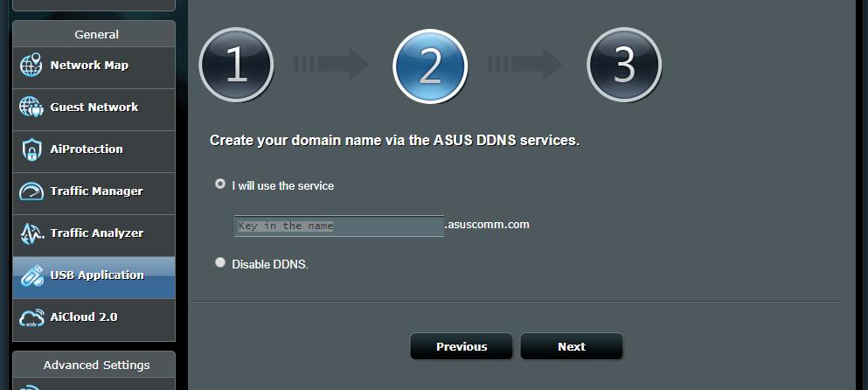Image resolution: width=868 pixels, height=390 pixels.
Task: Click the Next button
Action: point(572,346)
